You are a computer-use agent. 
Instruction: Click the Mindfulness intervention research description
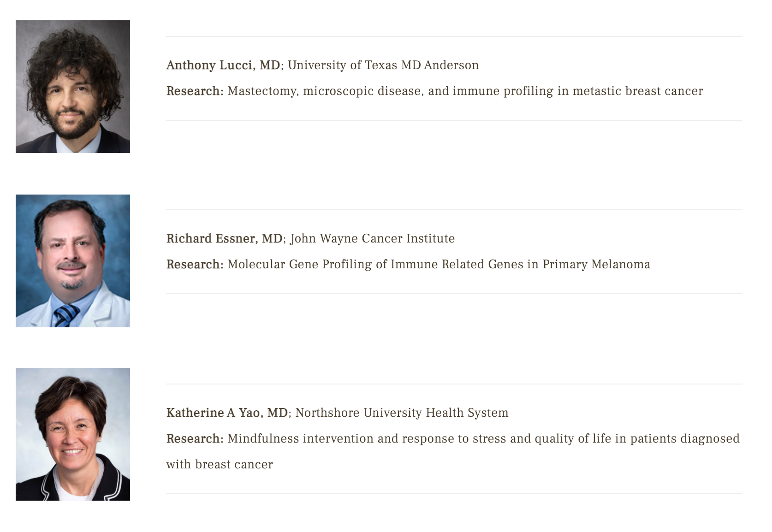pyautogui.click(x=483, y=438)
